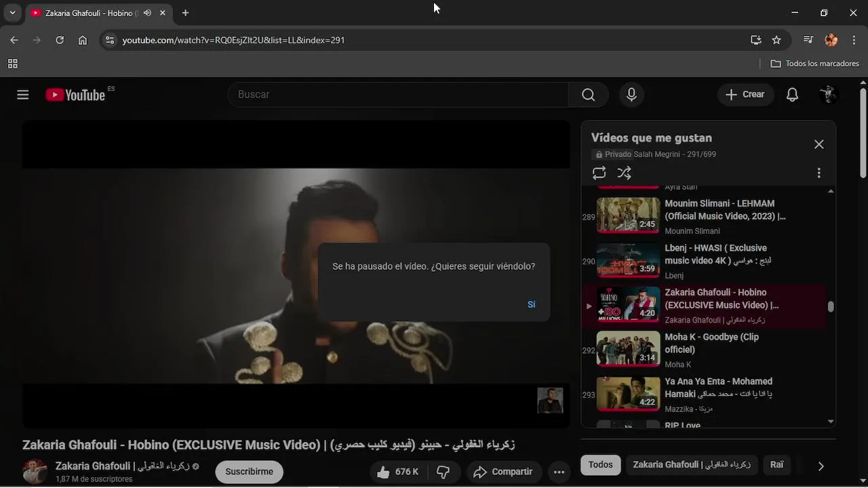Like the video with thumbs-up 676 K
The image size is (868, 488).
click(398, 472)
